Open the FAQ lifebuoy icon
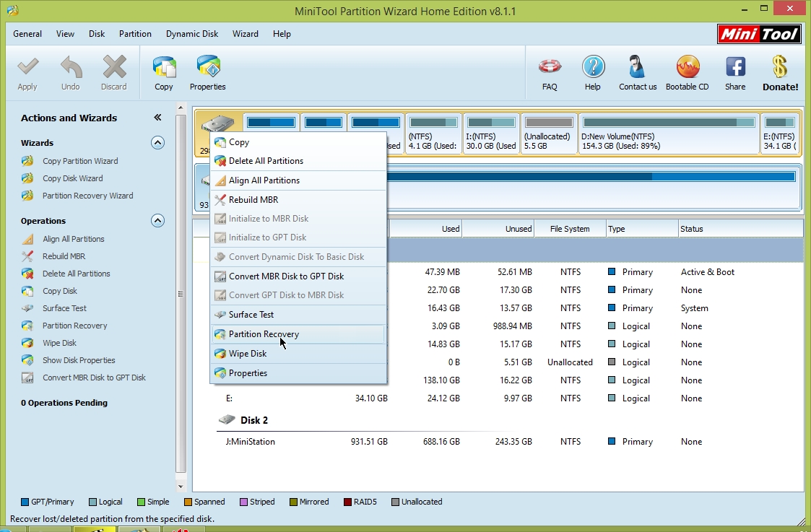This screenshot has width=811, height=532. pyautogui.click(x=550, y=68)
